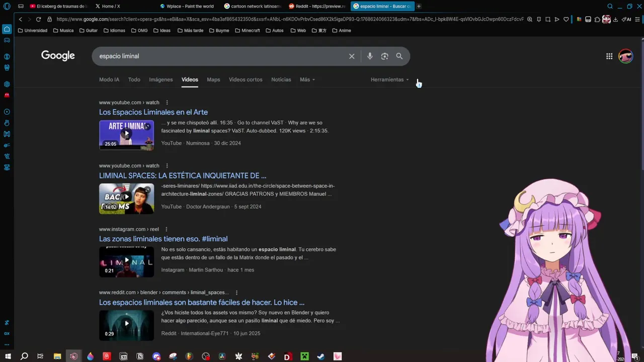
Task: Select the Maps tab
Action: (x=213, y=79)
